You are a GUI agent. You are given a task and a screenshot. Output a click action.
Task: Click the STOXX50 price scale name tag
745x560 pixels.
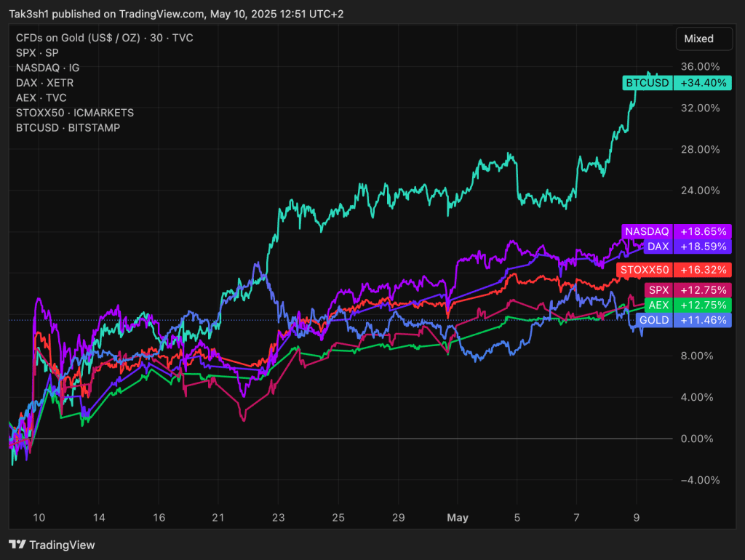point(645,270)
